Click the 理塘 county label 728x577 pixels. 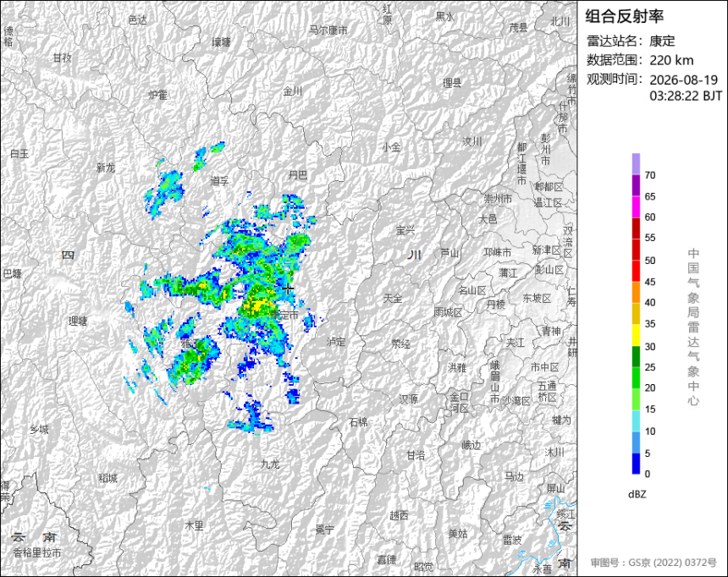click(78, 321)
